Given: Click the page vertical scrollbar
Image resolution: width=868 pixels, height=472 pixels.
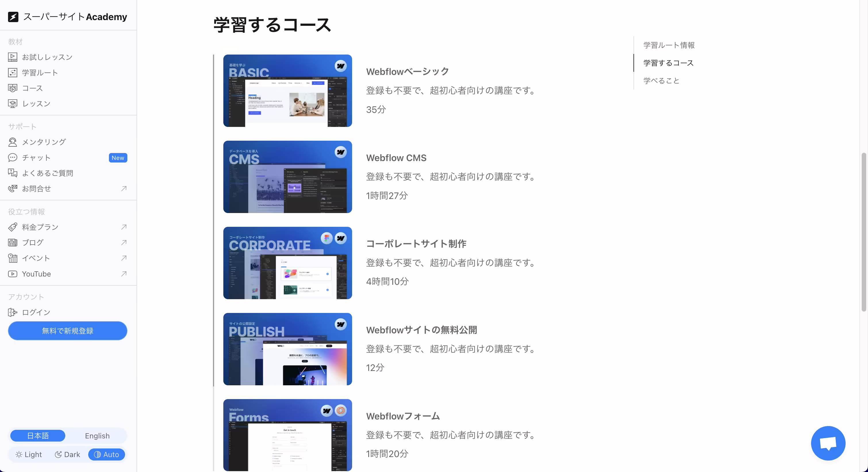Looking at the screenshot, I should pos(864,232).
